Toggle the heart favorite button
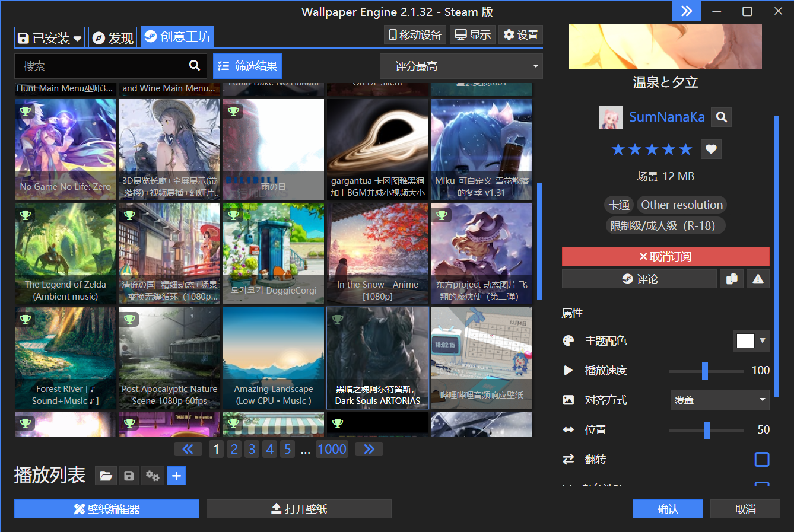The width and height of the screenshot is (794, 532). [x=711, y=149]
